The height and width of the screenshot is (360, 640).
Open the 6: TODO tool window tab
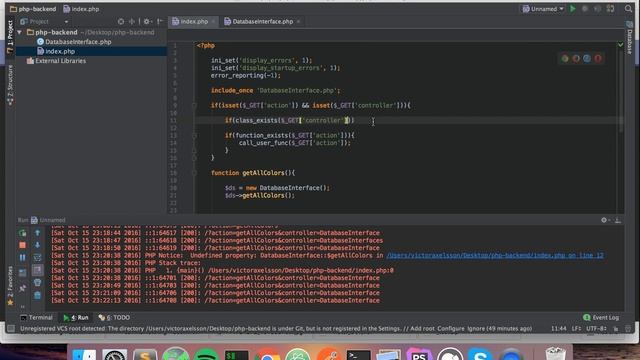114,317
